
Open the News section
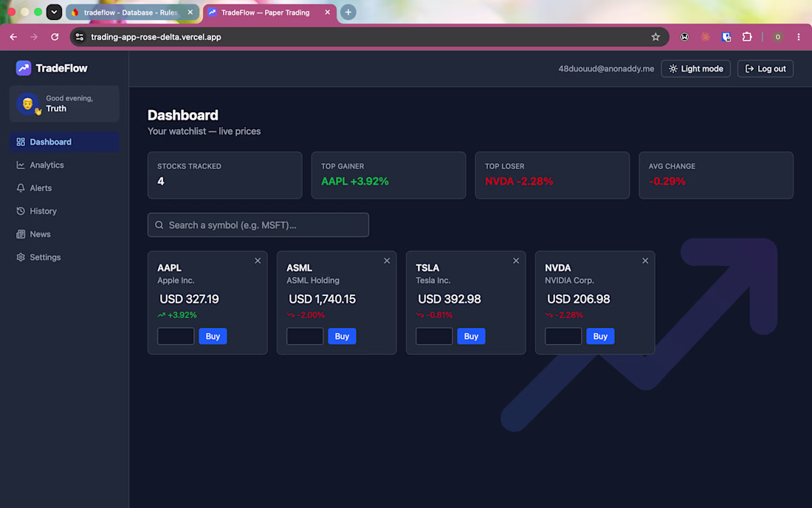(x=64, y=234)
